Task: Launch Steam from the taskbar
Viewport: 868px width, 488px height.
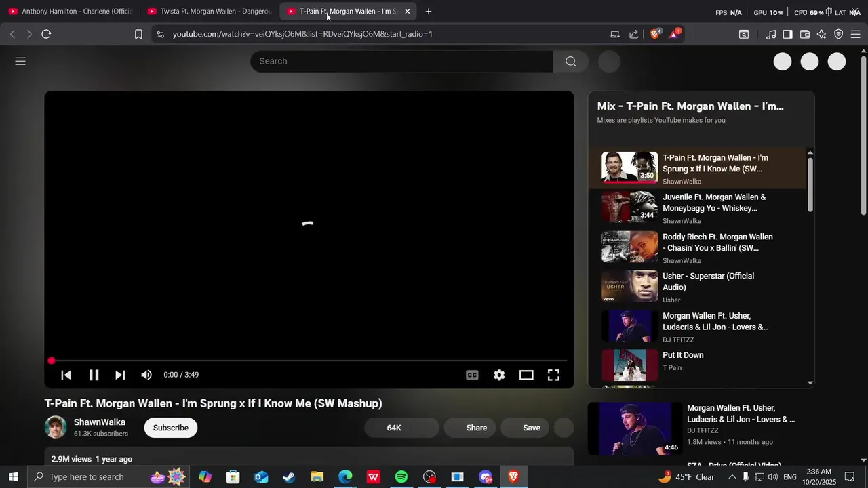Action: coord(289,477)
